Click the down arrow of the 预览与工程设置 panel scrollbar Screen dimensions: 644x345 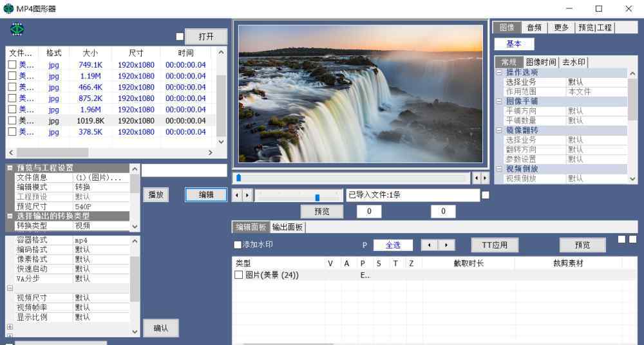point(135,227)
